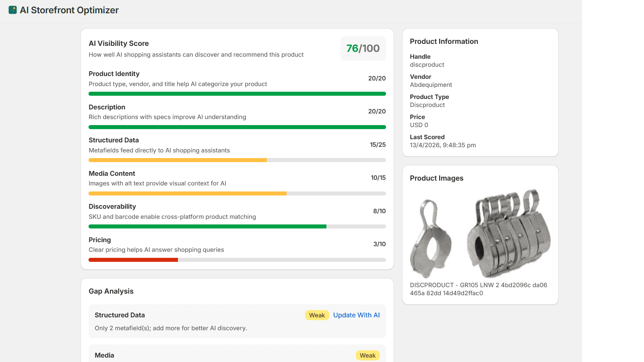
Task: Click the Product Images heading
Action: 437,178
